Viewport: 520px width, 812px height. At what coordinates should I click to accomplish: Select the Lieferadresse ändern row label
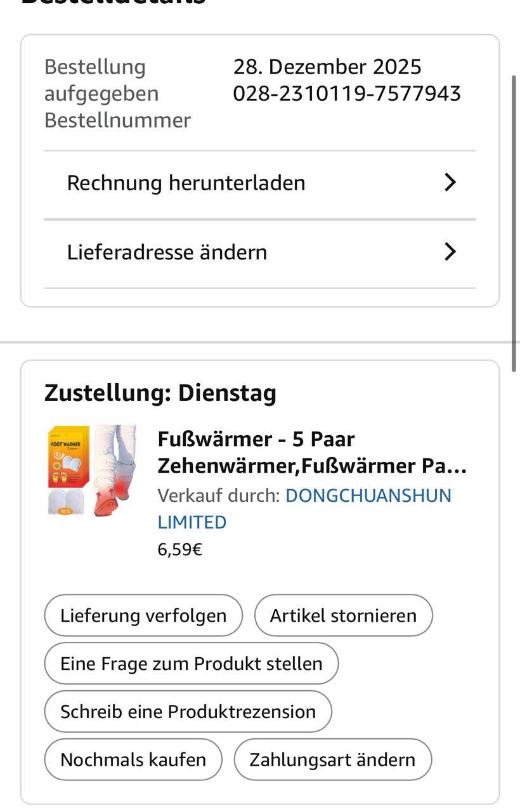(x=167, y=252)
